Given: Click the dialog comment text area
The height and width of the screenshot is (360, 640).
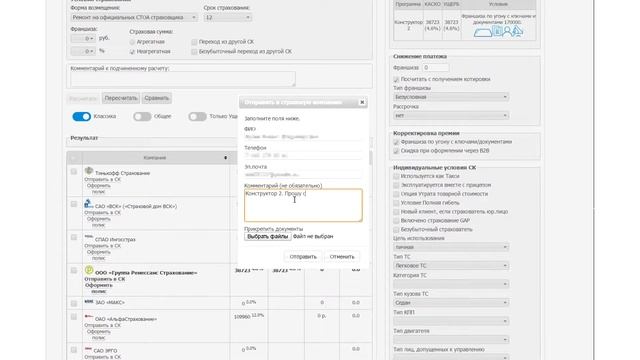Looking at the screenshot, I should [303, 205].
